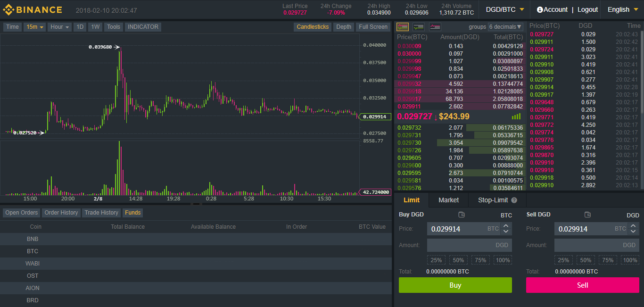Show buy orders only view icon
644x307 pixels.
pos(419,27)
